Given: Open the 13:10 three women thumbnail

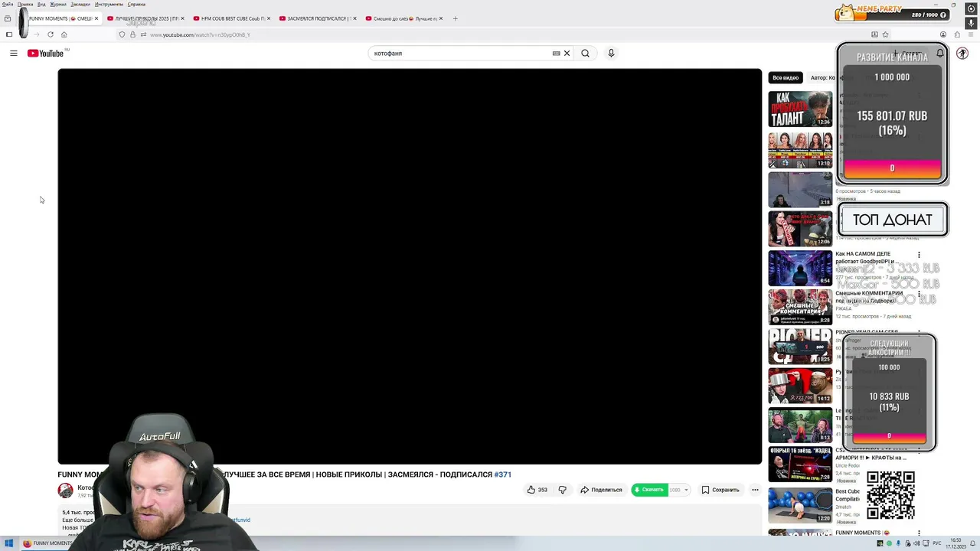Looking at the screenshot, I should (800, 150).
